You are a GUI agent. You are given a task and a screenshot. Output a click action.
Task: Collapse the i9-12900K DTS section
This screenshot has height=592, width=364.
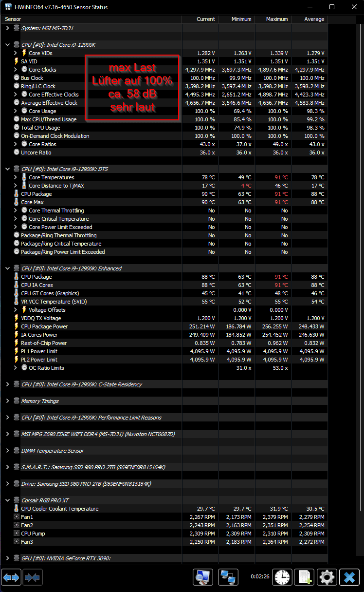pos(7,169)
